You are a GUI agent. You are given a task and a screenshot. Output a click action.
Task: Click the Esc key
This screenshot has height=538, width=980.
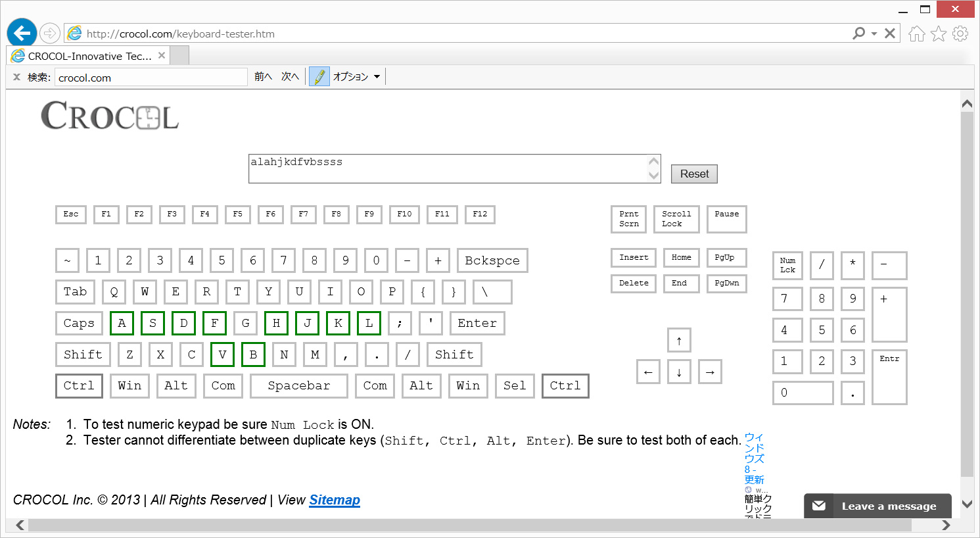[x=71, y=214]
